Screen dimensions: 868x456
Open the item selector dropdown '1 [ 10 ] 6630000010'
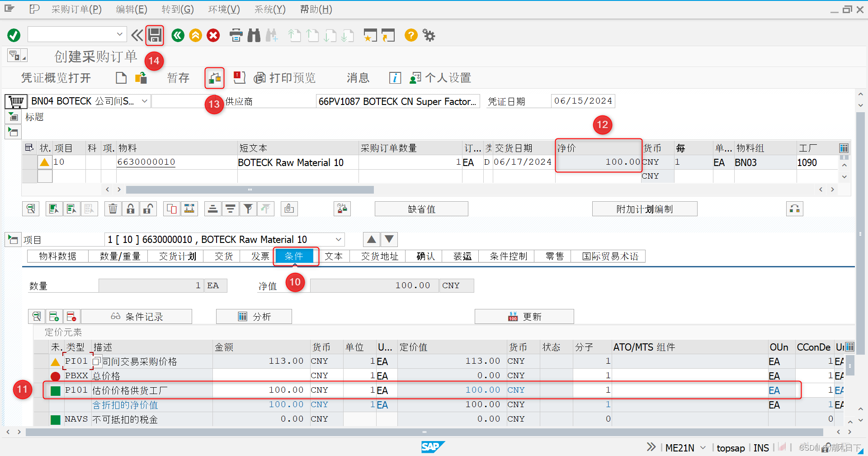(x=338, y=239)
